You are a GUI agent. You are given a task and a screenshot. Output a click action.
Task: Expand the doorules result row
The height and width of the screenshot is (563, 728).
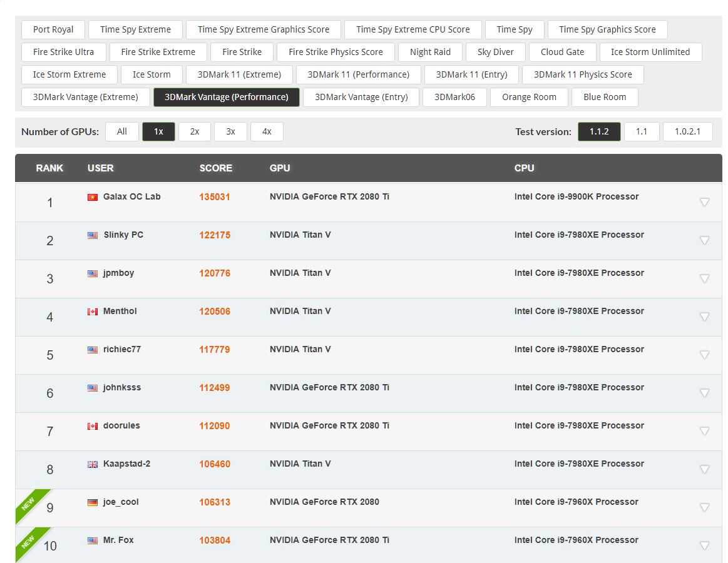click(x=704, y=431)
